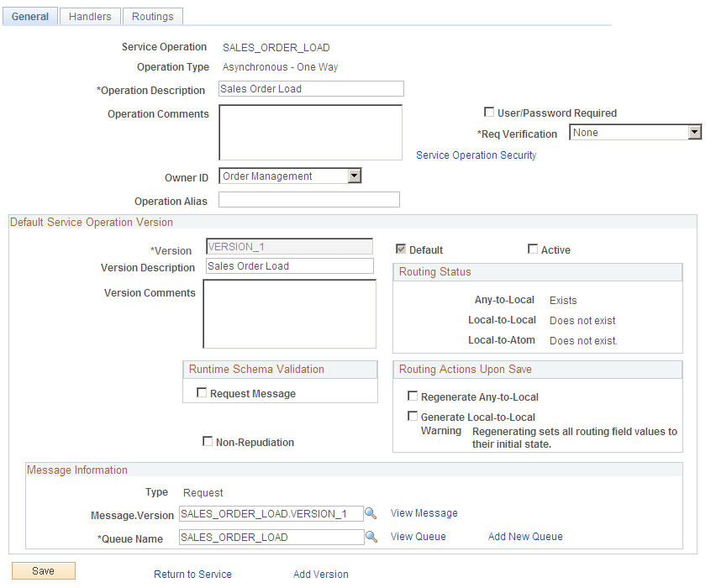The image size is (716, 588).
Task: Enable Generate Local-to-Local routing
Action: coord(413,415)
